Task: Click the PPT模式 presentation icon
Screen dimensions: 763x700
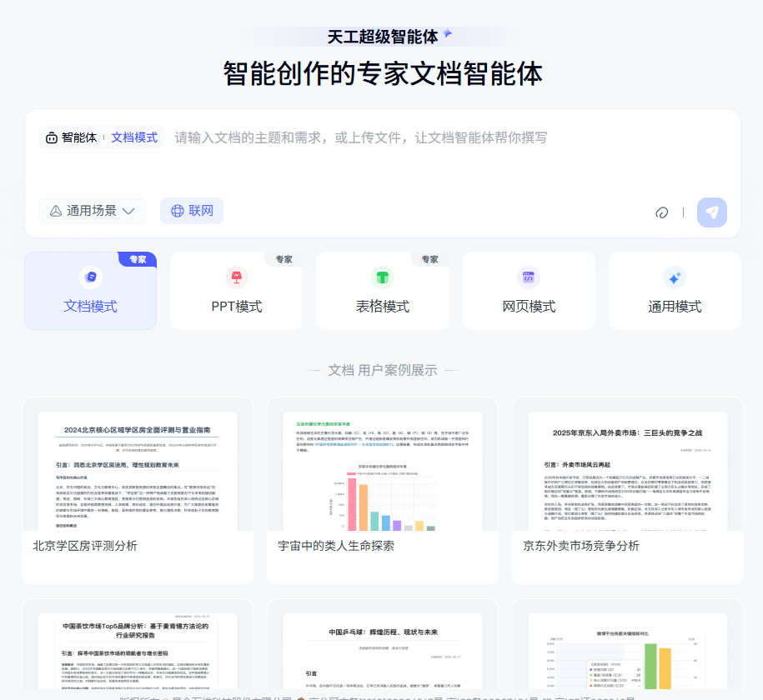Action: [237, 277]
